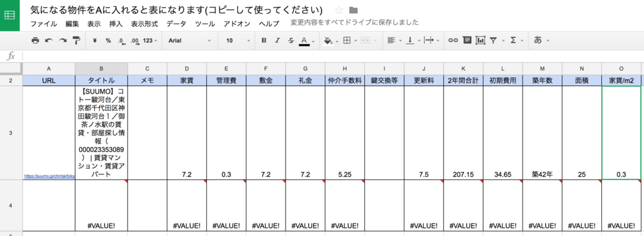This screenshot has width=644, height=236.
Task: Select the 家賃/m2 header cell
Action: click(x=621, y=80)
